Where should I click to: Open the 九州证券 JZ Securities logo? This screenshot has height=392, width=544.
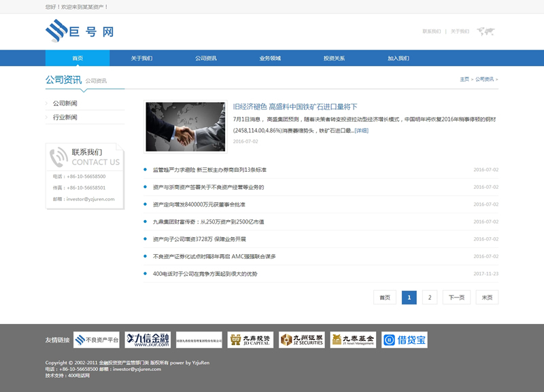coord(302,340)
